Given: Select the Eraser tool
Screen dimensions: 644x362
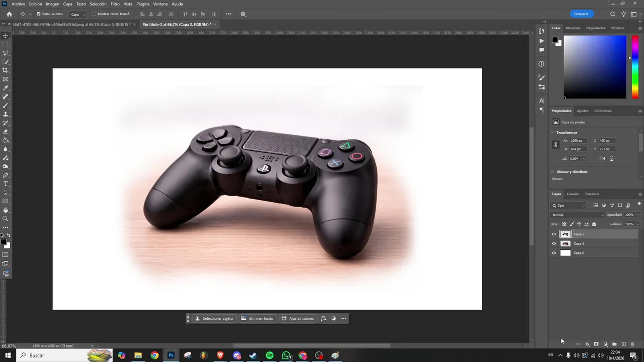Looking at the screenshot, I should coord(6,132).
